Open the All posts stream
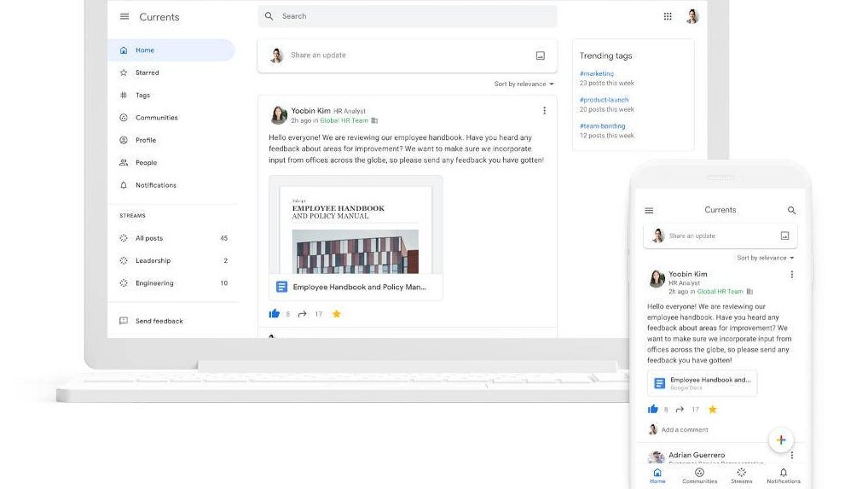868x489 pixels. 173,238
